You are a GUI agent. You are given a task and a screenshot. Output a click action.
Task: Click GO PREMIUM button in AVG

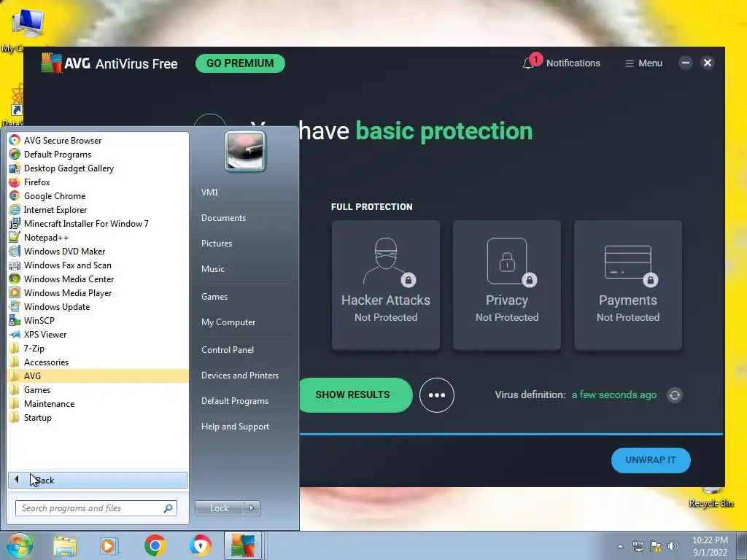(240, 63)
